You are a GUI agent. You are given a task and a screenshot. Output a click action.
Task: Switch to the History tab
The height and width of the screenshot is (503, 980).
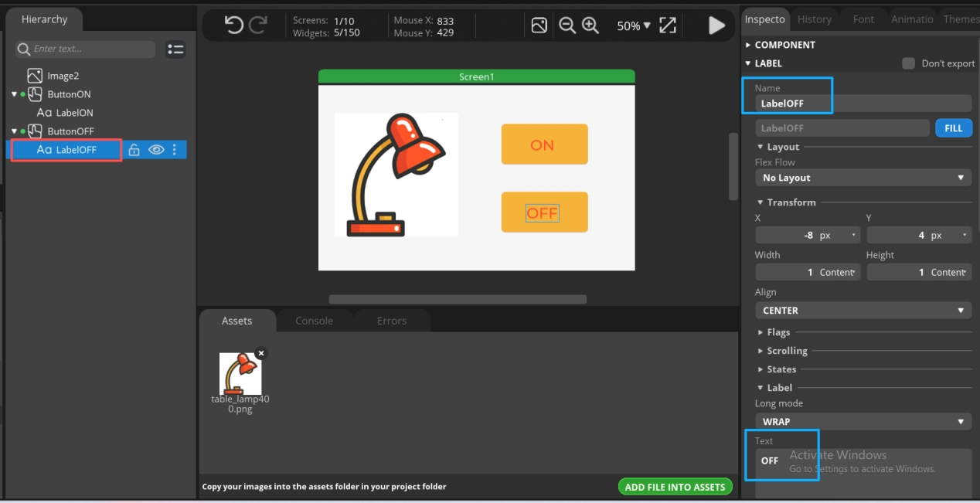(x=814, y=19)
